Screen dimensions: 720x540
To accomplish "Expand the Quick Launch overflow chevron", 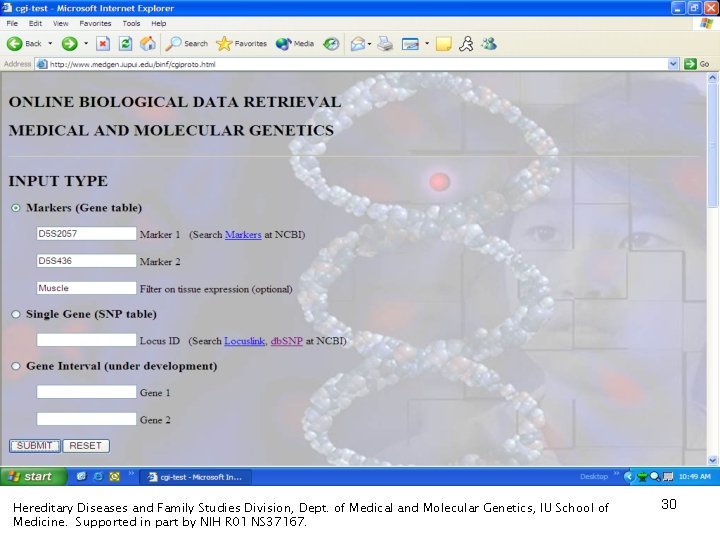I will pyautogui.click(x=131, y=472).
